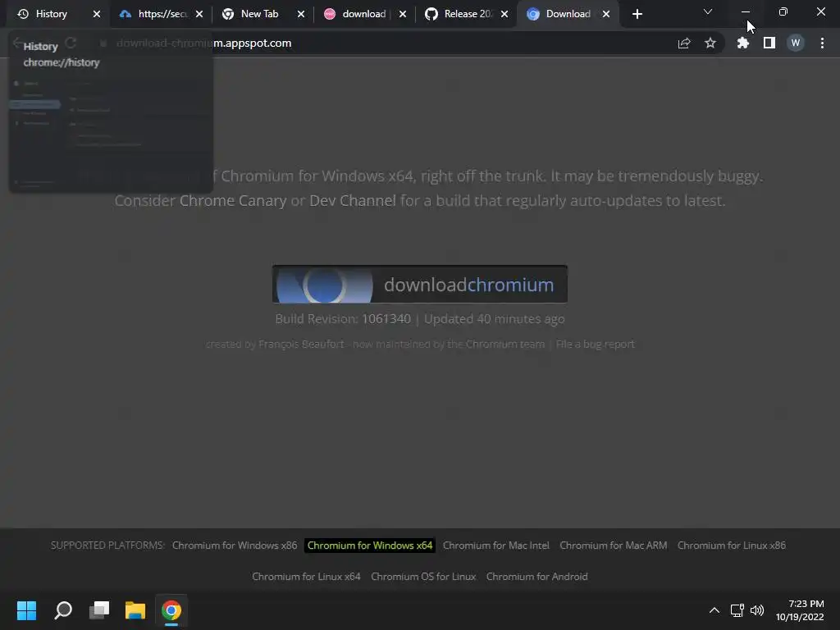The height and width of the screenshot is (630, 840).
Task: Toggle the side panel icon
Action: (x=769, y=43)
